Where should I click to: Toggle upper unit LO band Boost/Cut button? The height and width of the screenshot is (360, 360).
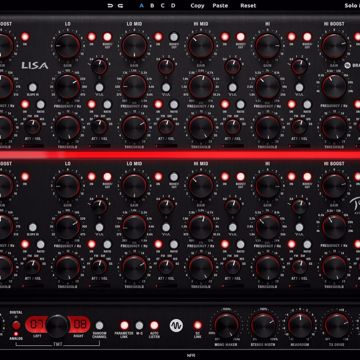(x=107, y=37)
